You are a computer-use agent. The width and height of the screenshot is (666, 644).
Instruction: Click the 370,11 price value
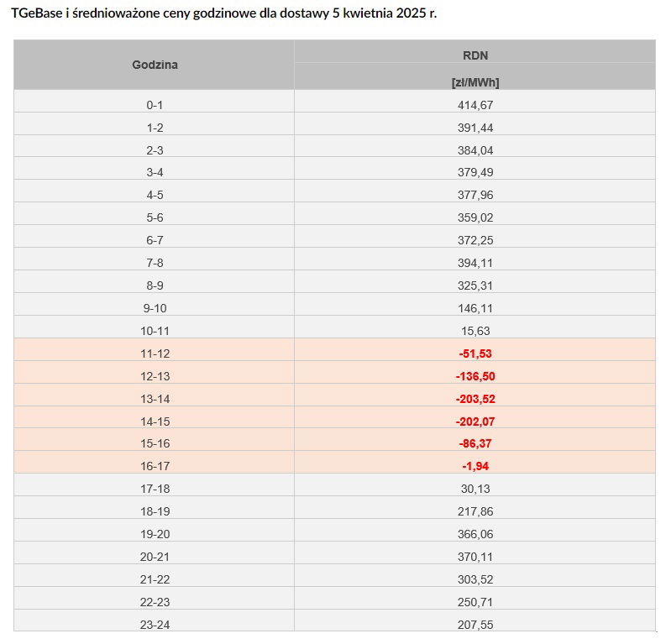point(475,557)
